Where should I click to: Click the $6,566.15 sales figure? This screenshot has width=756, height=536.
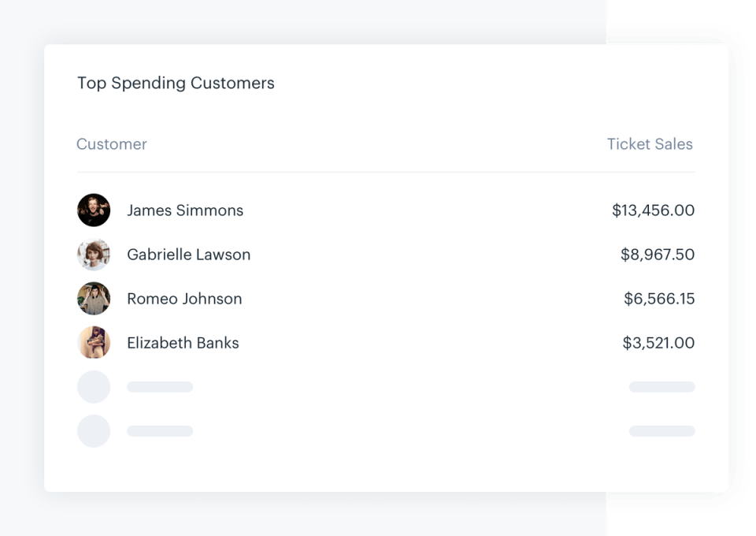pyautogui.click(x=659, y=299)
